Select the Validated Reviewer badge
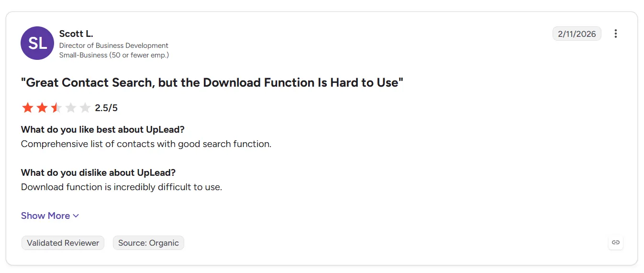The width and height of the screenshot is (644, 273). (x=63, y=243)
